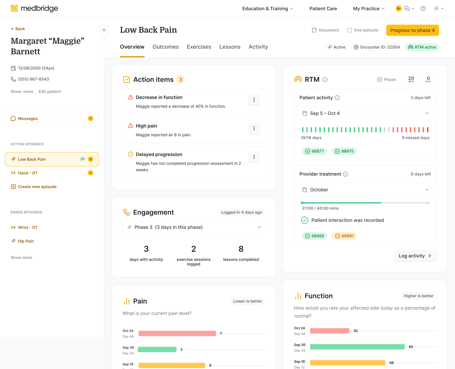The image size is (455, 369).
Task: Select the Hand - OT episode
Action: click(52, 173)
